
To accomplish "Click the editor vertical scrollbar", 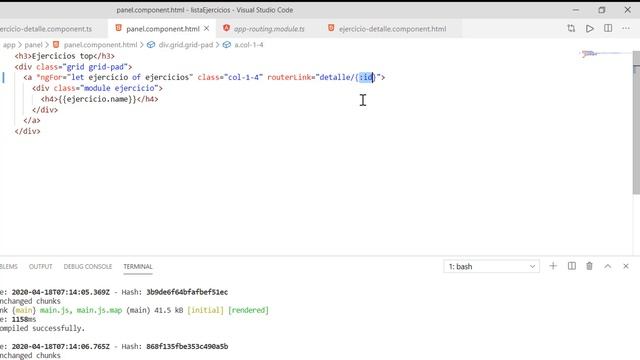I will pyautogui.click(x=636, y=122).
